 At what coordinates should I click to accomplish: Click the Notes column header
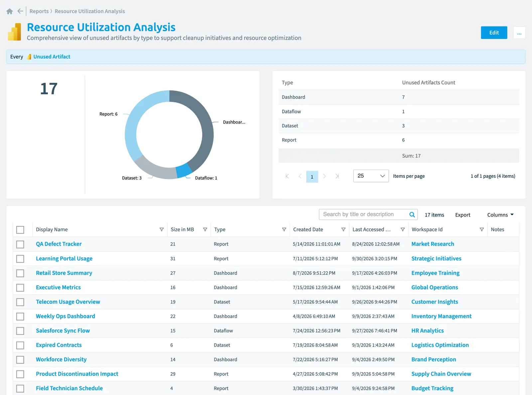497,230
